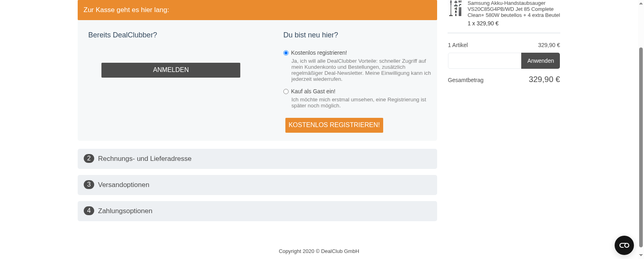Click the step 3 number circle icon
This screenshot has height=259, width=644.
(x=89, y=185)
